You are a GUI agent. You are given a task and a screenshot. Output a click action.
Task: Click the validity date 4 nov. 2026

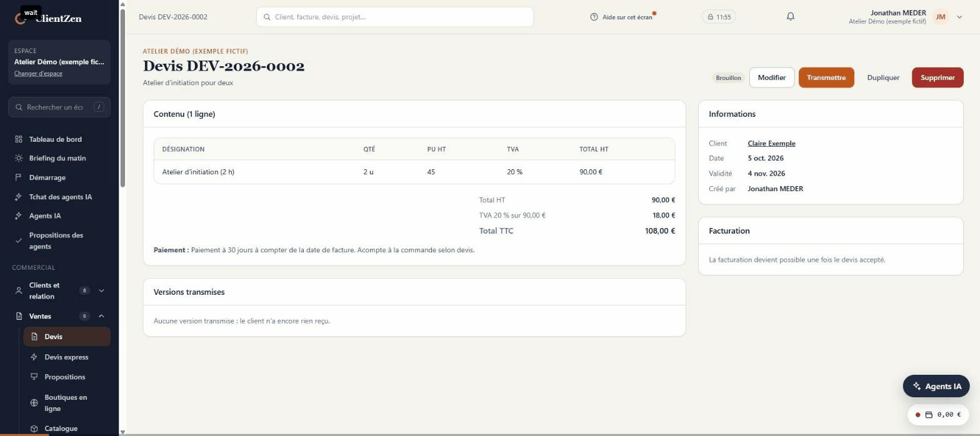pyautogui.click(x=766, y=174)
